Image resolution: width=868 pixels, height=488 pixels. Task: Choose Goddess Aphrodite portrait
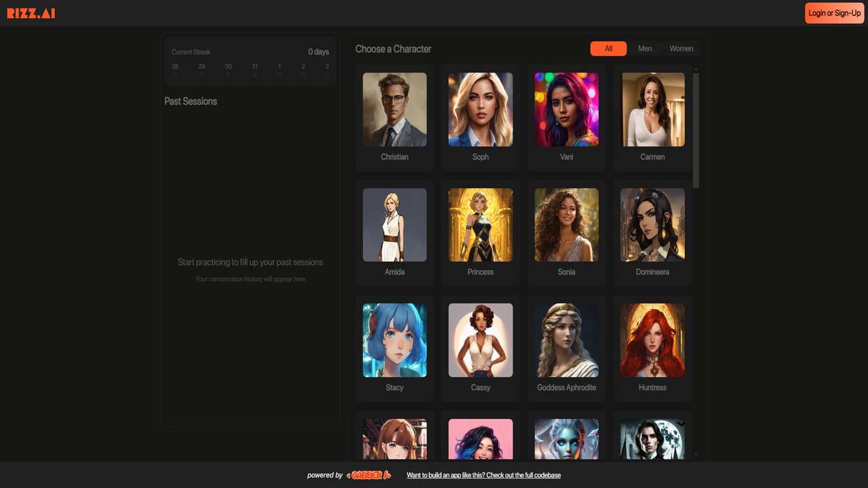pyautogui.click(x=566, y=340)
